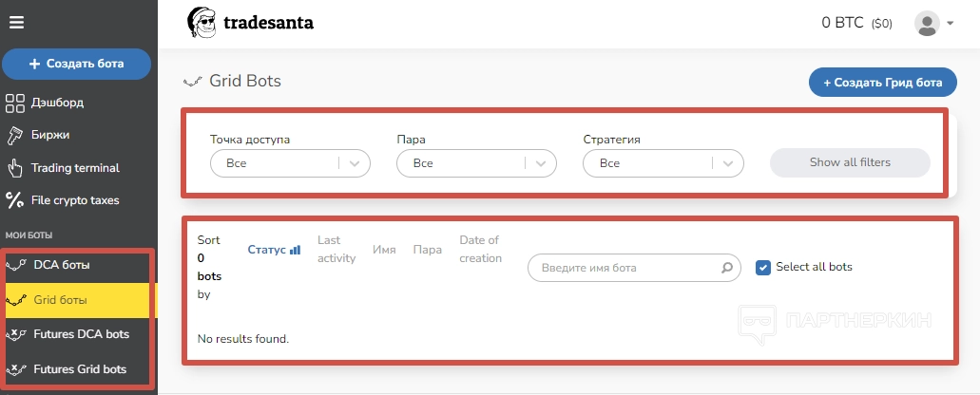
Task: Click the Биржи exchanges icon
Action: [x=15, y=135]
